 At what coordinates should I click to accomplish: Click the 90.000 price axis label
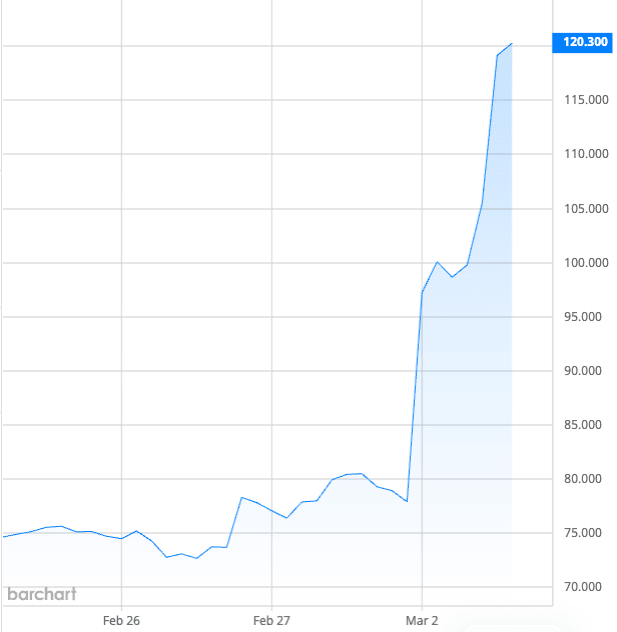(x=584, y=371)
